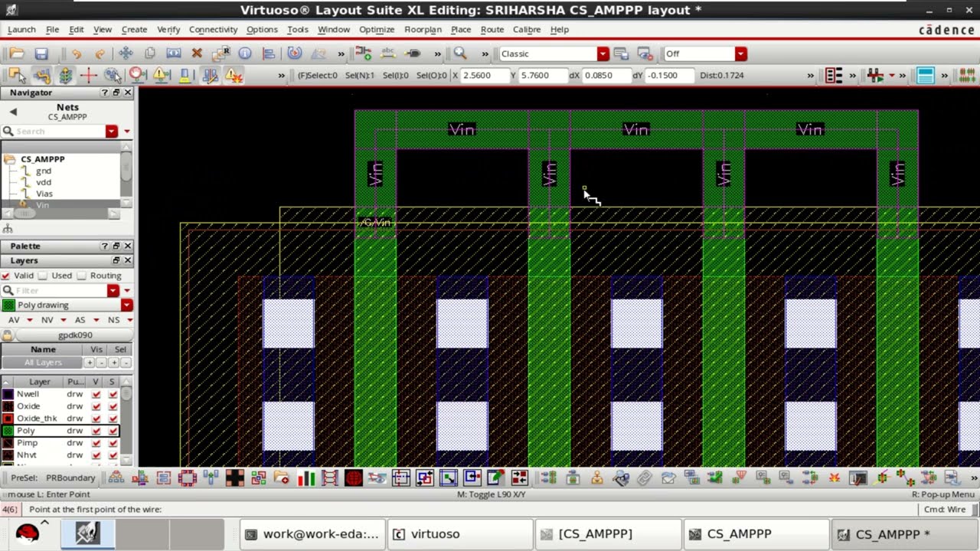Open the Classic workspace dropdown

[x=603, y=54]
